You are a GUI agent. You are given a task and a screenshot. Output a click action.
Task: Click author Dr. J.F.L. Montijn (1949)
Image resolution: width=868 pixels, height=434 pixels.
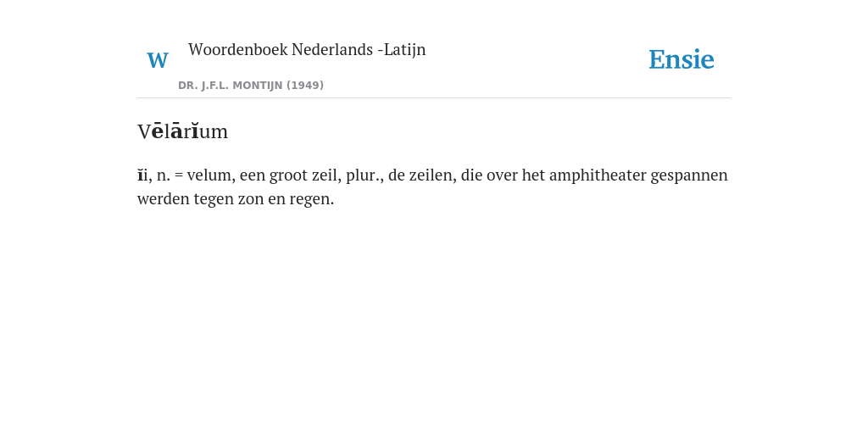tap(251, 86)
